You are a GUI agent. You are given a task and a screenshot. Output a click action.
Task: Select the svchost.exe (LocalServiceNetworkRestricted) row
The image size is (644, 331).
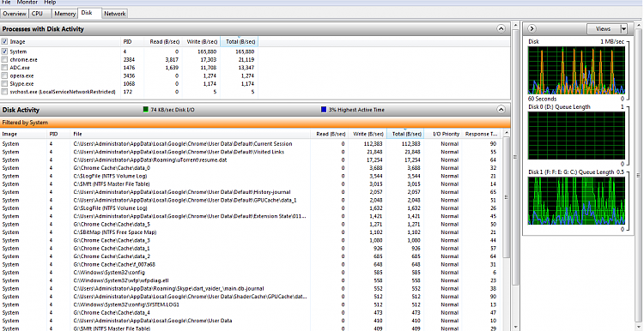point(129,92)
